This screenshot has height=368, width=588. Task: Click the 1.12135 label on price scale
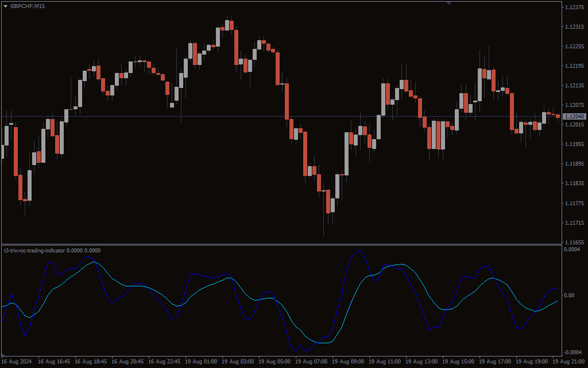click(x=574, y=86)
